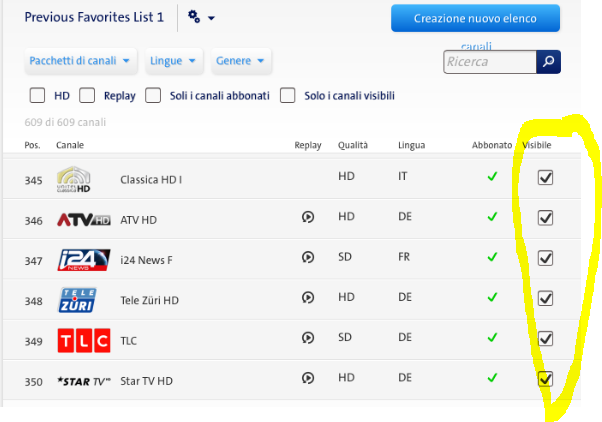Viewport: 602px width, 422px height.
Task: Click the Star TV HD replay icon
Action: pyautogui.click(x=308, y=378)
